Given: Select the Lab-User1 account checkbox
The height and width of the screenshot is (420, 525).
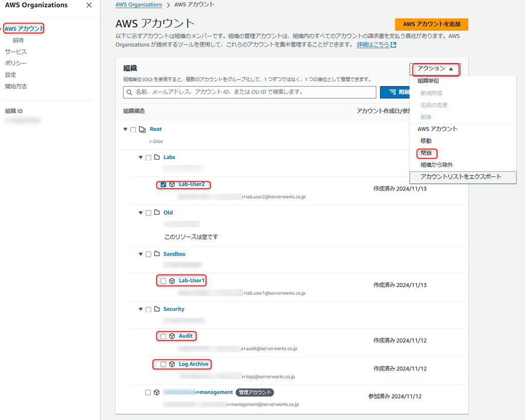Looking at the screenshot, I should coord(164,281).
